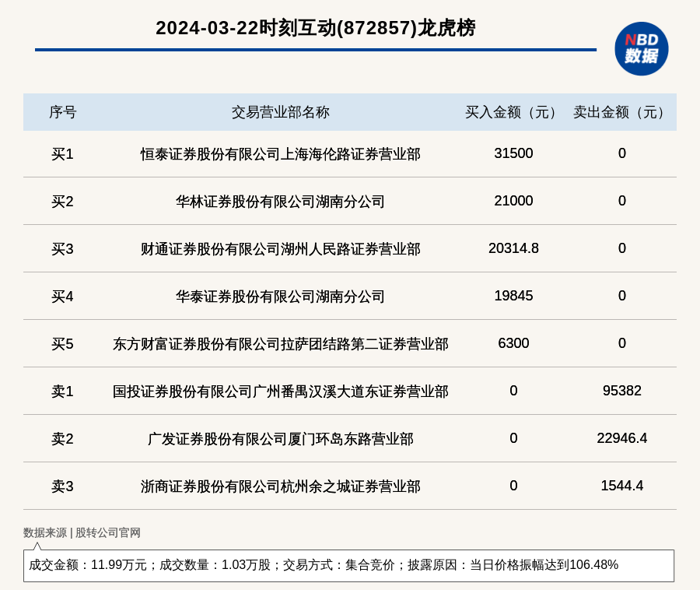Click the buy amount 20314.8
This screenshot has width=700, height=590.
click(513, 248)
